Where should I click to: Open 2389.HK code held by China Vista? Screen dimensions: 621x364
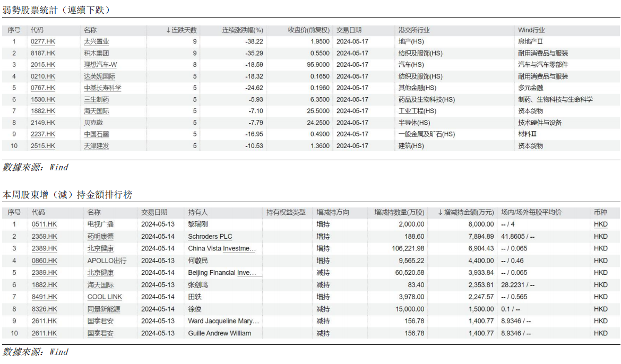click(x=45, y=248)
